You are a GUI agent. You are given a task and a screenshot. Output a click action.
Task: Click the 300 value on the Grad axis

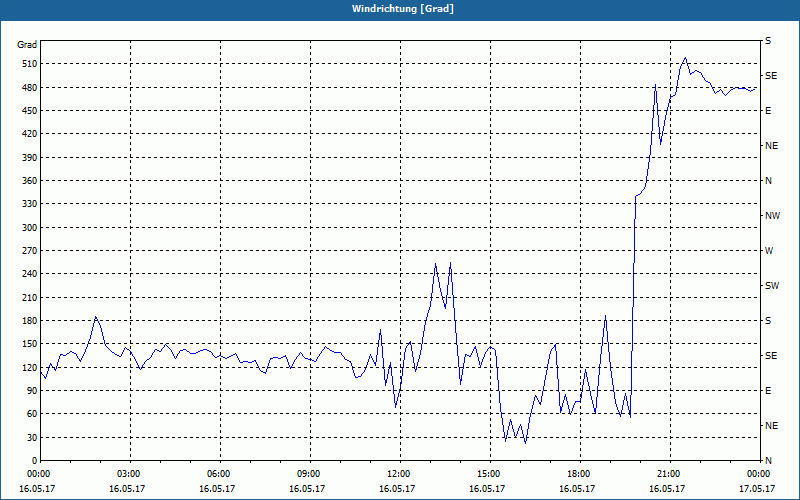point(30,227)
